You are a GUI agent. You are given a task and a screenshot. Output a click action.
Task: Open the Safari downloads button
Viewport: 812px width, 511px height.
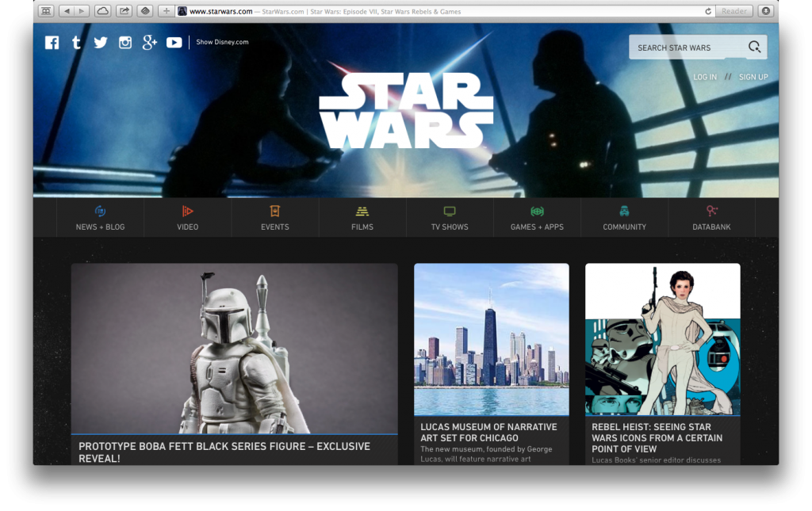pos(765,11)
